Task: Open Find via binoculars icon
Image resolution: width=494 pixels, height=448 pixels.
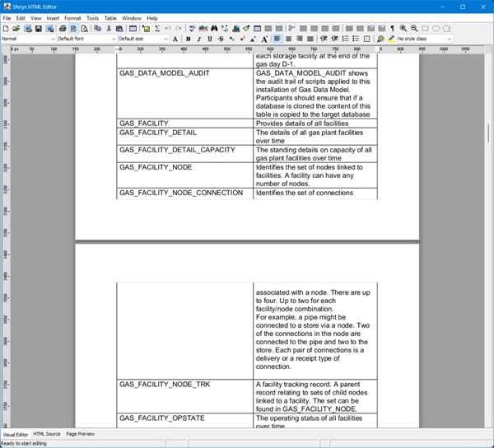Action: click(x=214, y=29)
